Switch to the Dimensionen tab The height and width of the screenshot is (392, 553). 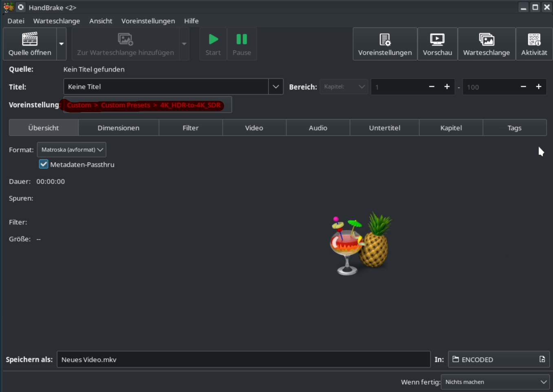(119, 128)
